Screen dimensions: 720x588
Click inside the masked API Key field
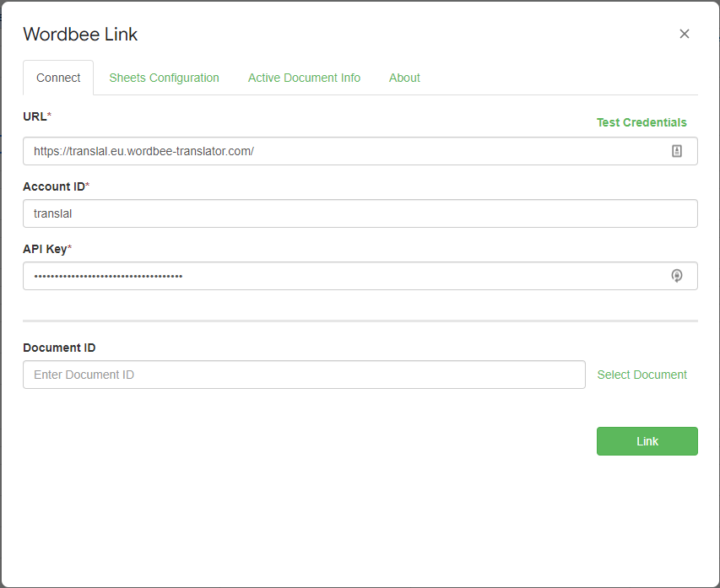[x=338, y=275]
